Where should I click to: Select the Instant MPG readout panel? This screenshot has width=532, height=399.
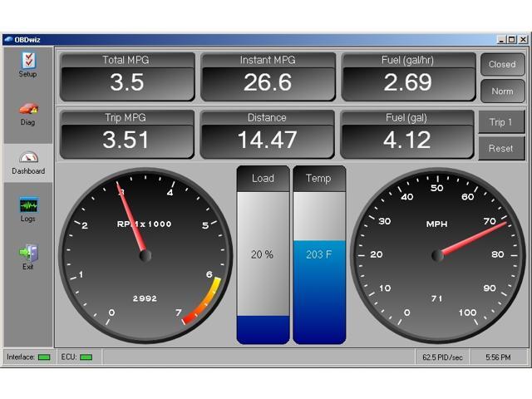(x=268, y=76)
